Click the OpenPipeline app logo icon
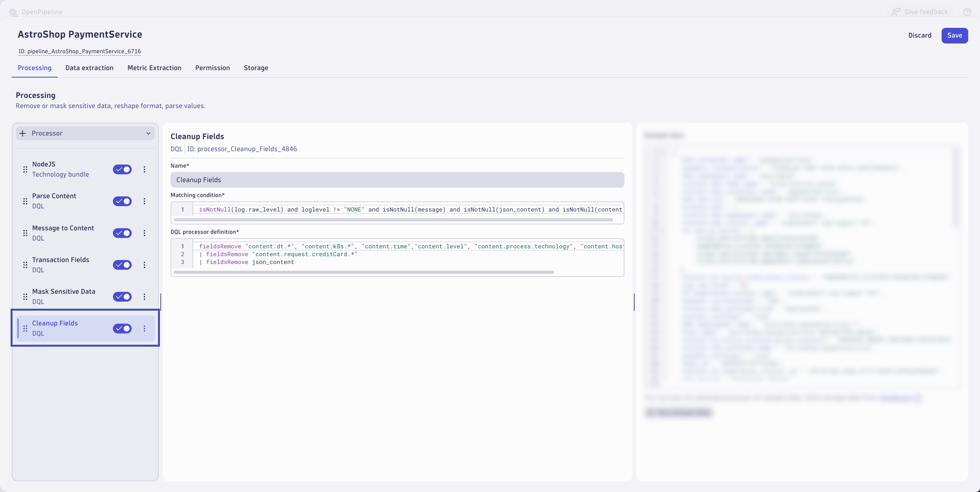Viewport: 980px width, 492px height. pyautogui.click(x=13, y=12)
